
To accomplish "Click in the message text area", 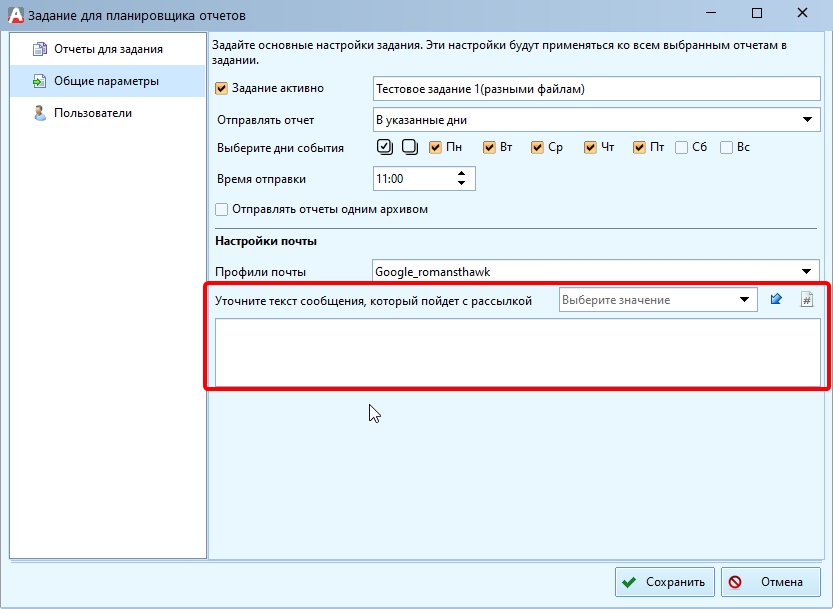I will point(518,352).
